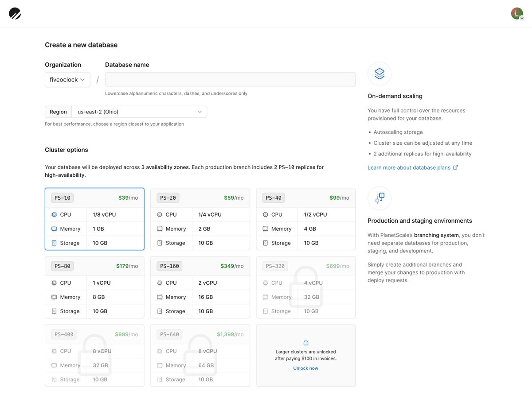This screenshot has height=403, width=532.
Task: Click the Autoscaling storage bullet
Action: pyautogui.click(x=398, y=132)
